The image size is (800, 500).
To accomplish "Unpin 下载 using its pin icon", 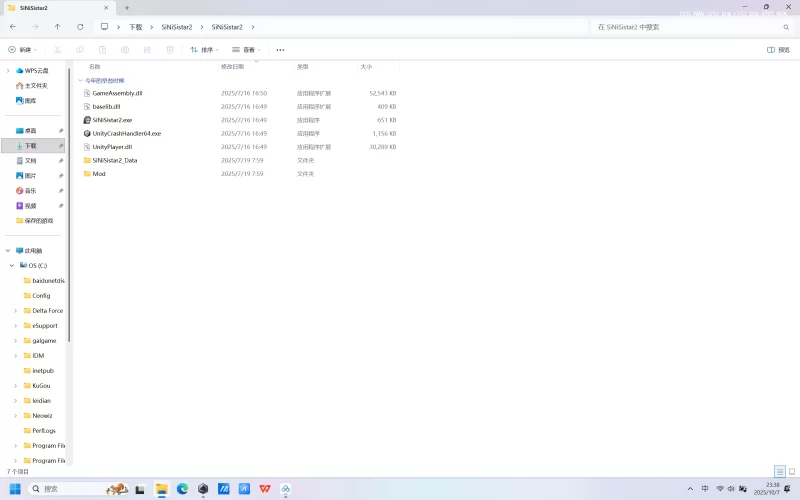I will [61, 146].
